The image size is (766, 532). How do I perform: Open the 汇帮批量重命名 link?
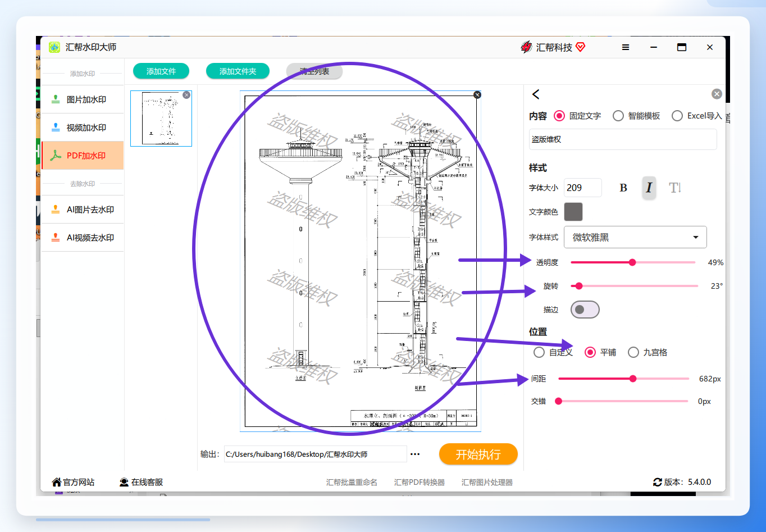[352, 482]
